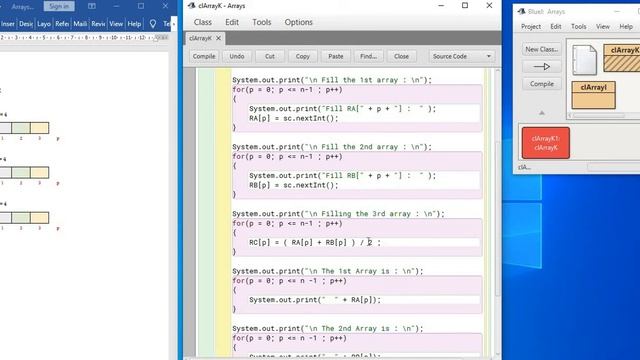Click the Paste button
Screen dimensions: 640x360
(x=336, y=56)
